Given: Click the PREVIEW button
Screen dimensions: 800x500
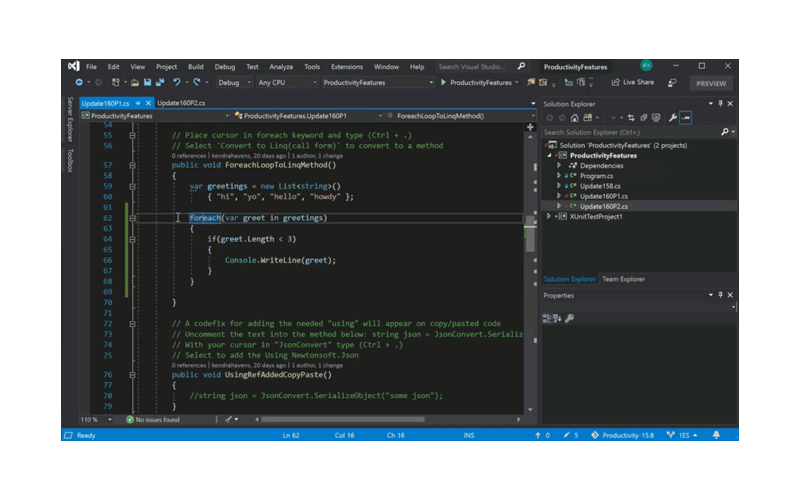Looking at the screenshot, I should tap(711, 83).
